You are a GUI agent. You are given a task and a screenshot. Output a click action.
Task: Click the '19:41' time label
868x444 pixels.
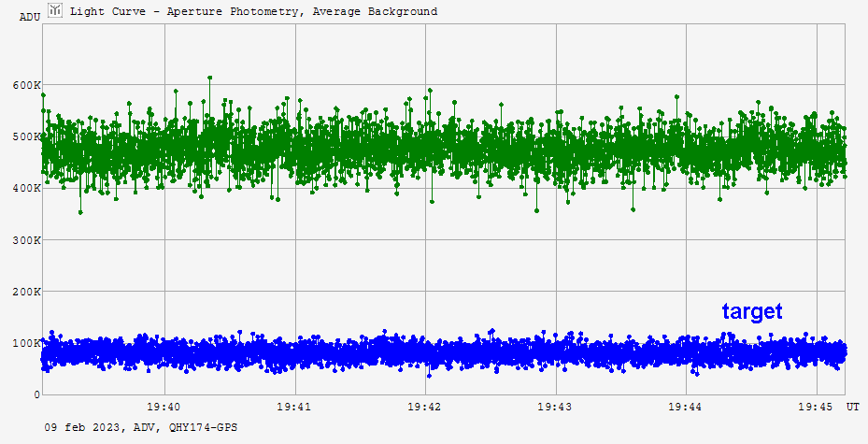pyautogui.click(x=294, y=407)
